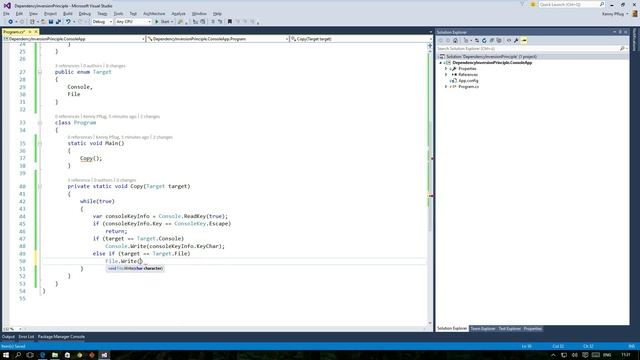The image size is (640, 360).
Task: Switch to the Test Explorer tab
Action: 509,329
